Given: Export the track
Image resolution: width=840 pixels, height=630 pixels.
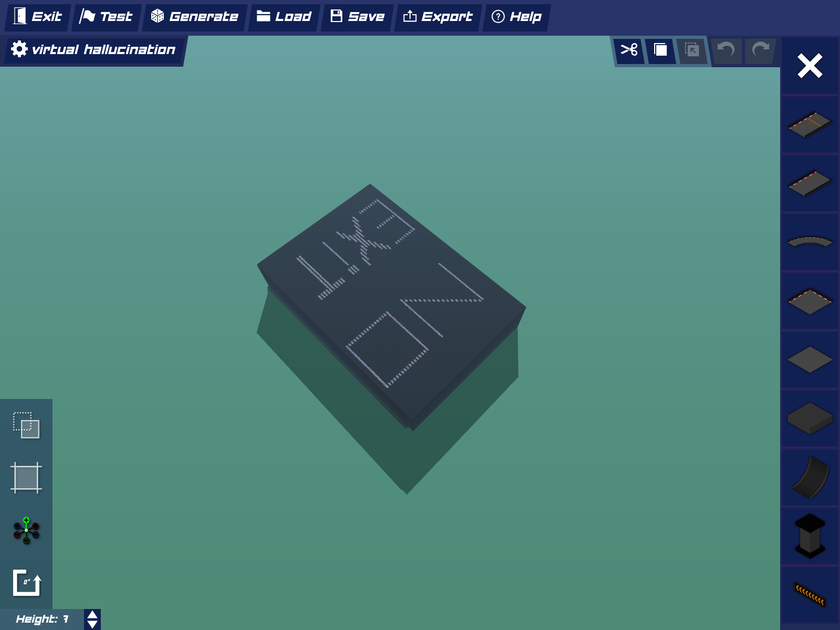Looking at the screenshot, I should coord(438,17).
